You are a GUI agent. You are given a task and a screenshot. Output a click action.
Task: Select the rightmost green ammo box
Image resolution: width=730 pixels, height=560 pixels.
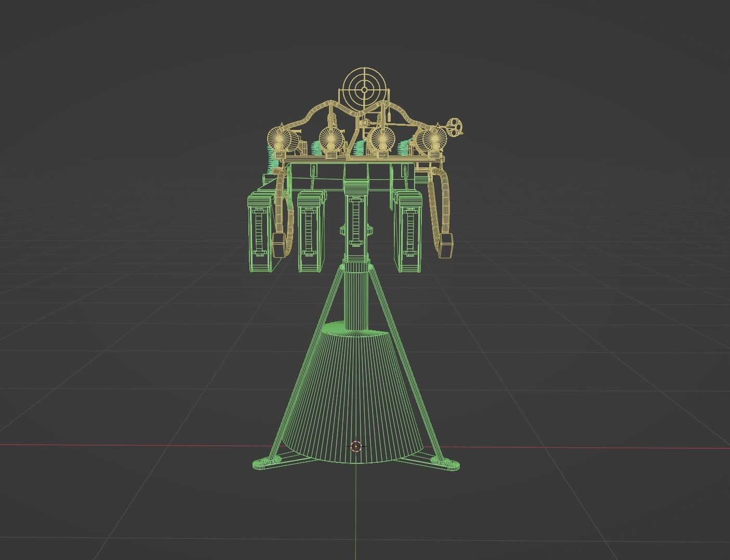(x=408, y=232)
